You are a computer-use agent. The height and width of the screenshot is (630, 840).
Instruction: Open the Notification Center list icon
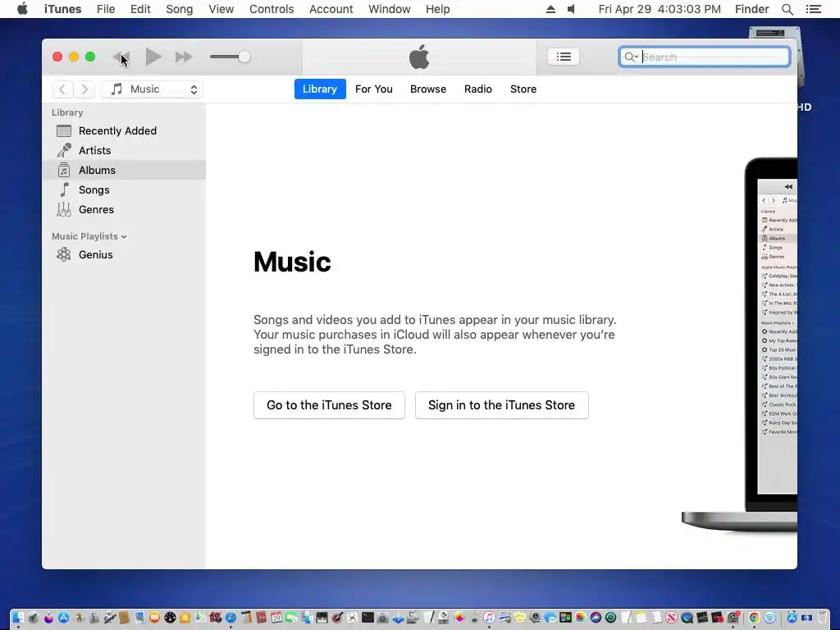[x=814, y=9]
